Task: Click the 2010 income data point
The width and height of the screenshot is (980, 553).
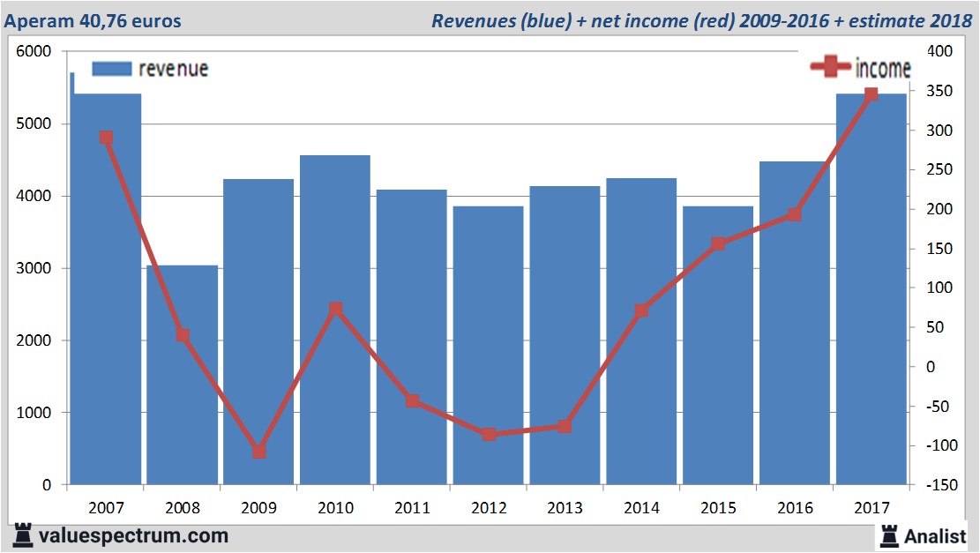Action: [x=335, y=309]
